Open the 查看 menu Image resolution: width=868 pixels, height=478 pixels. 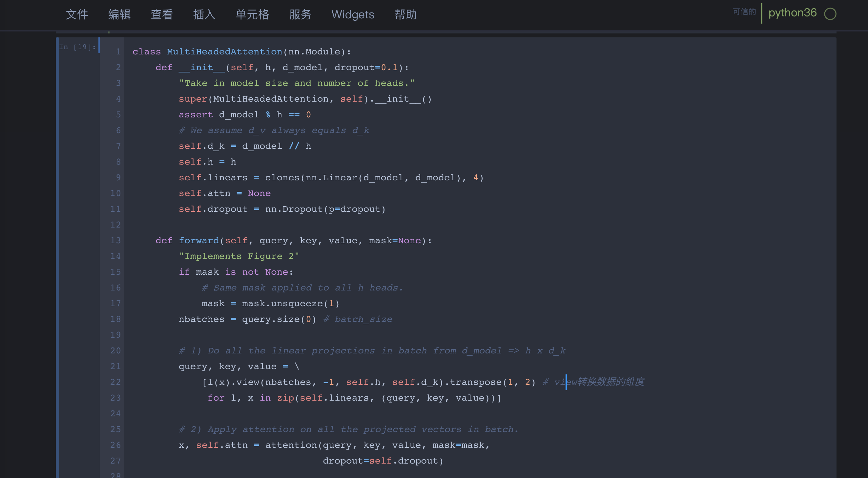162,14
